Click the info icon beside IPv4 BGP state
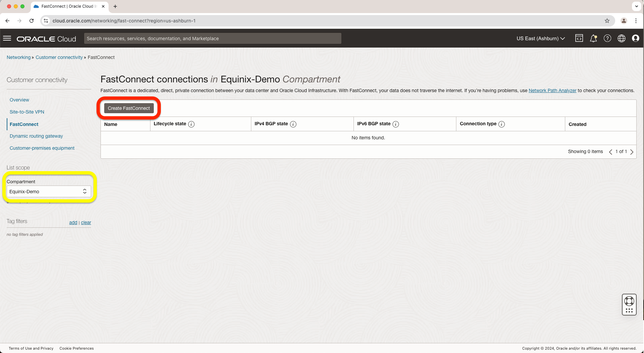644x353 pixels. pyautogui.click(x=293, y=124)
